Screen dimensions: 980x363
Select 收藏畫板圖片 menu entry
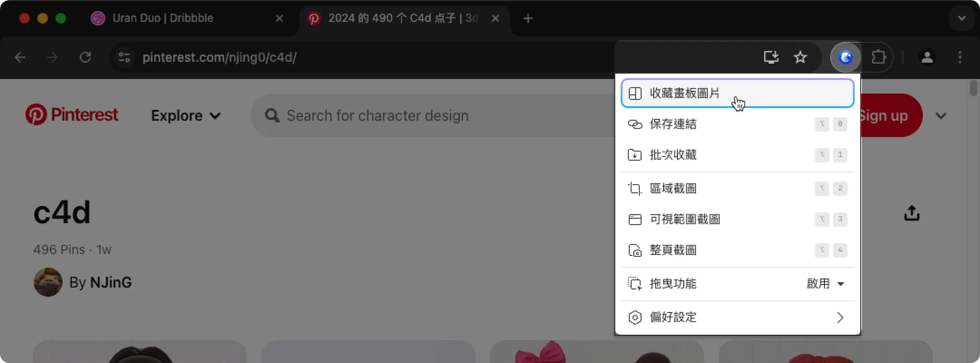pyautogui.click(x=737, y=93)
